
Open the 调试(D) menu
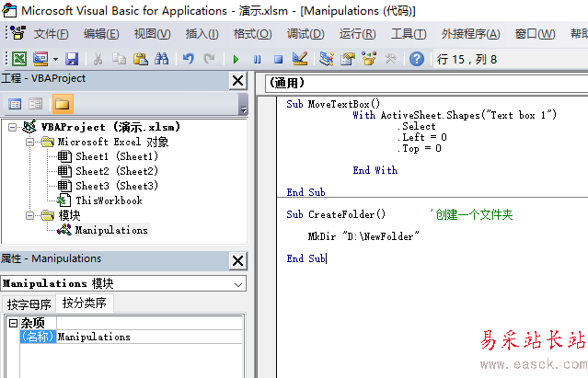(x=306, y=34)
